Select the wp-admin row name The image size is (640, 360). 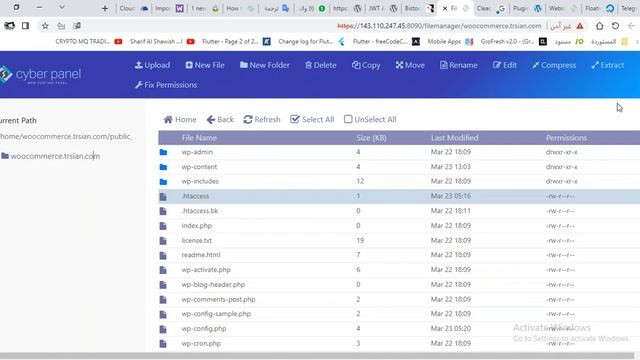(197, 152)
